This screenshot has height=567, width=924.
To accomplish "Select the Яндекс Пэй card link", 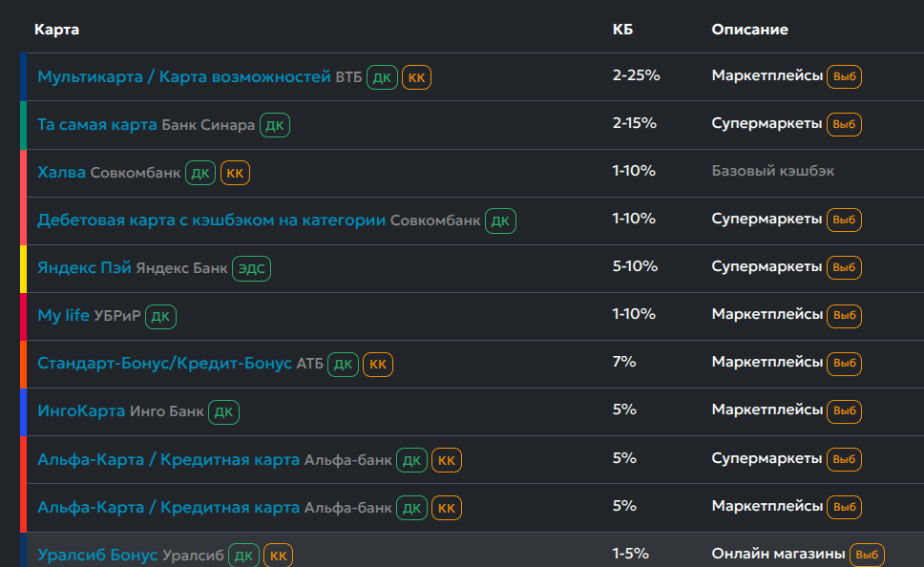I will click(84, 267).
